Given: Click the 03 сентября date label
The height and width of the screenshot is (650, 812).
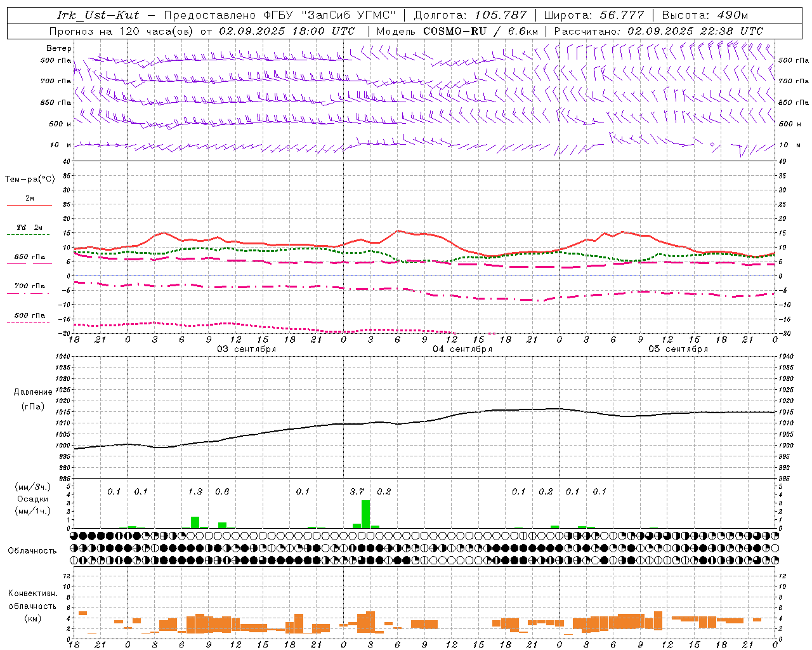Looking at the screenshot, I should point(246,349).
